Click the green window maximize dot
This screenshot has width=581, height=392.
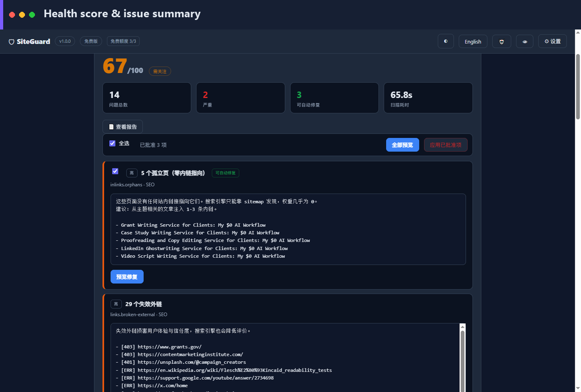click(32, 15)
